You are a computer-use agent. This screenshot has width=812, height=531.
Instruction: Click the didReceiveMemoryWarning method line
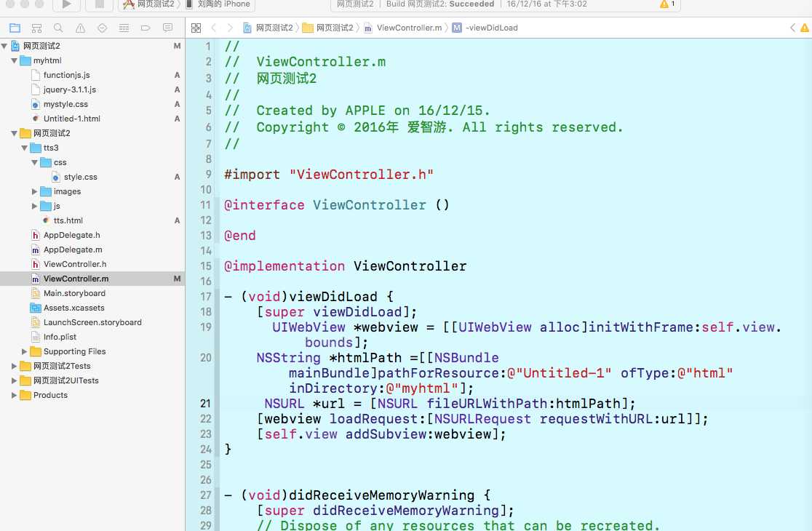click(357, 495)
